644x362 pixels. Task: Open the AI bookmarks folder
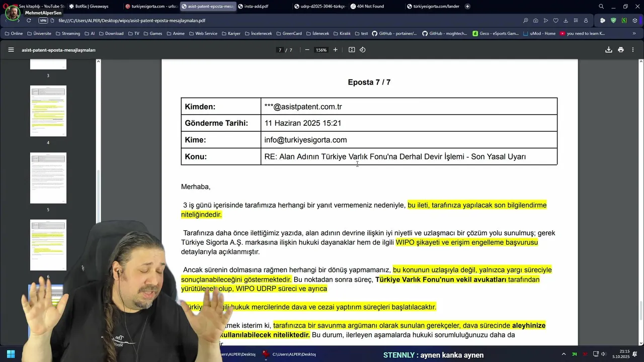pos(90,34)
